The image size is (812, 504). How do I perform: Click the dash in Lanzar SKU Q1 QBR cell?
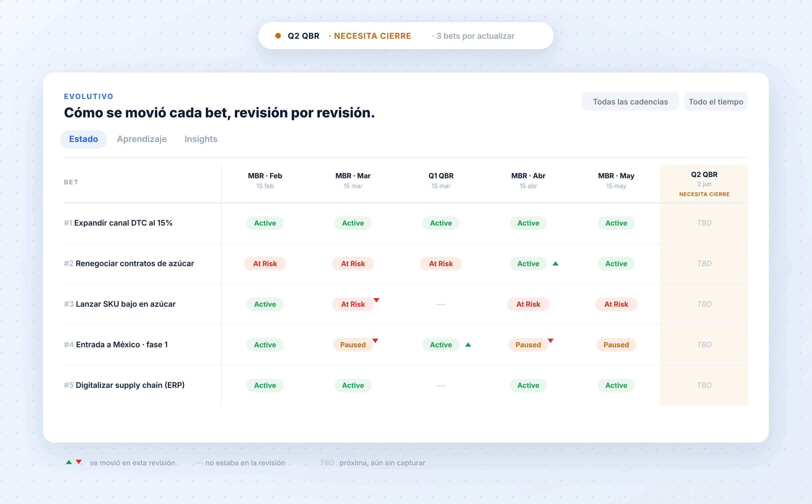(441, 304)
